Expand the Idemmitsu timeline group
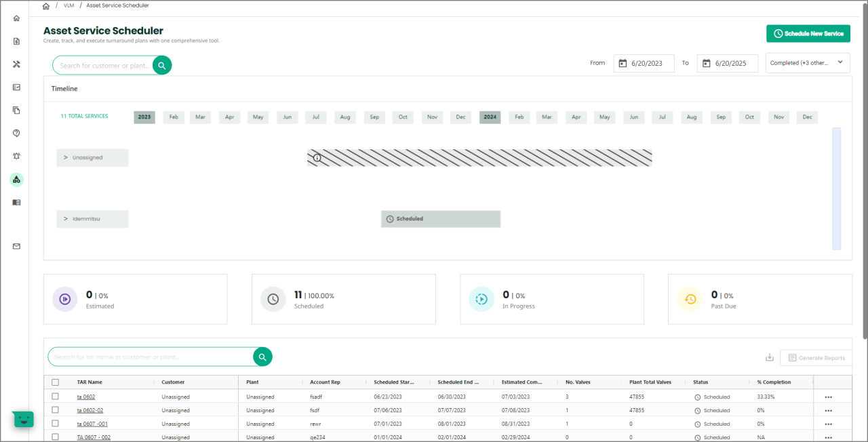Image resolution: width=868 pixels, height=442 pixels. tap(66, 219)
